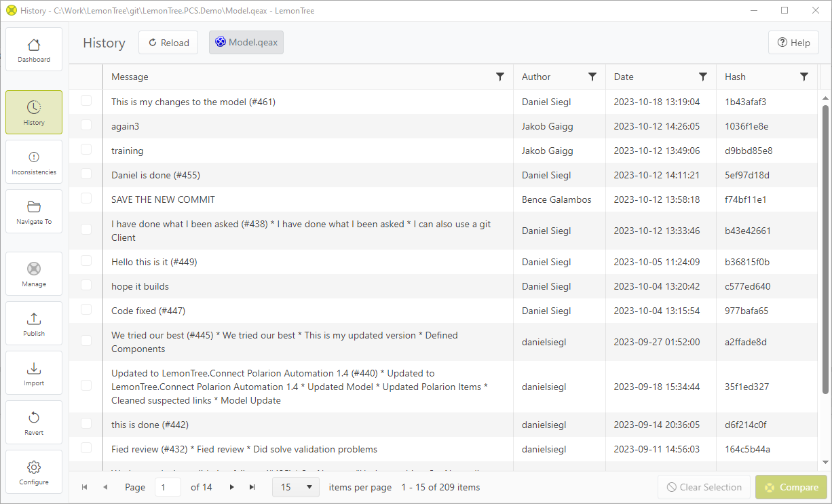Select checkbox for commit 1b43afaf3
This screenshot has width=832, height=504.
[86, 100]
